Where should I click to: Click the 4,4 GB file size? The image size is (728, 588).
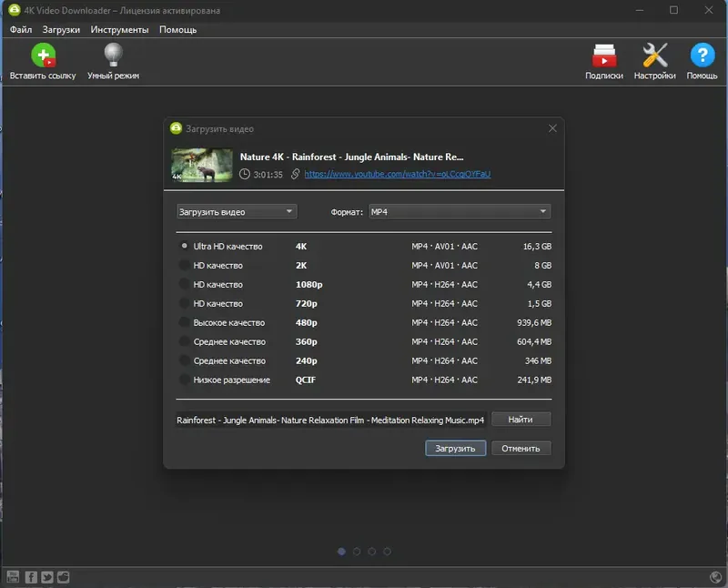(539, 284)
